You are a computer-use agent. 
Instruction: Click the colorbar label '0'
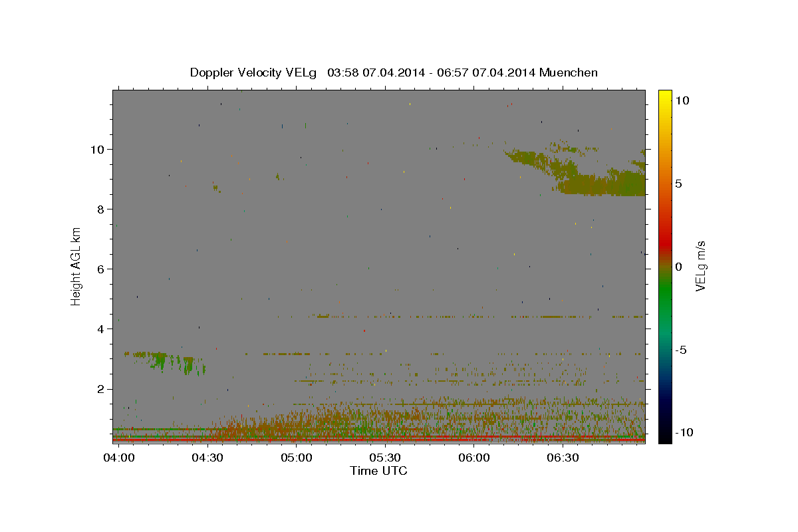[678, 267]
